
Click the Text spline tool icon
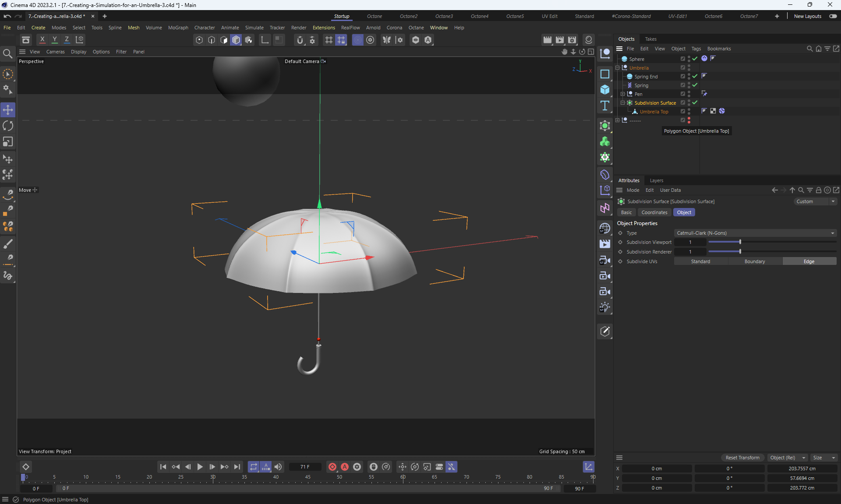(605, 106)
